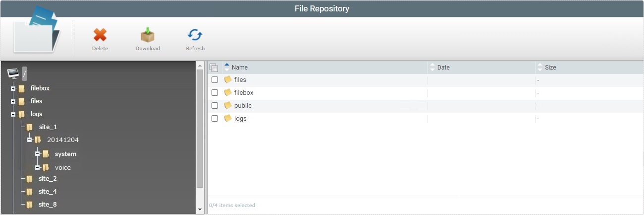
Task: Click folder icon beside filebox in tree
Action: pyautogui.click(x=21, y=88)
